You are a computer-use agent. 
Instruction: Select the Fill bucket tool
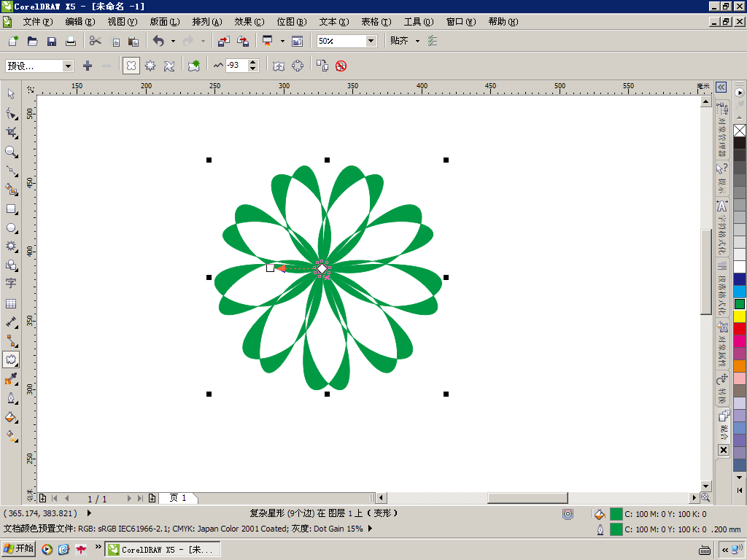[11, 417]
